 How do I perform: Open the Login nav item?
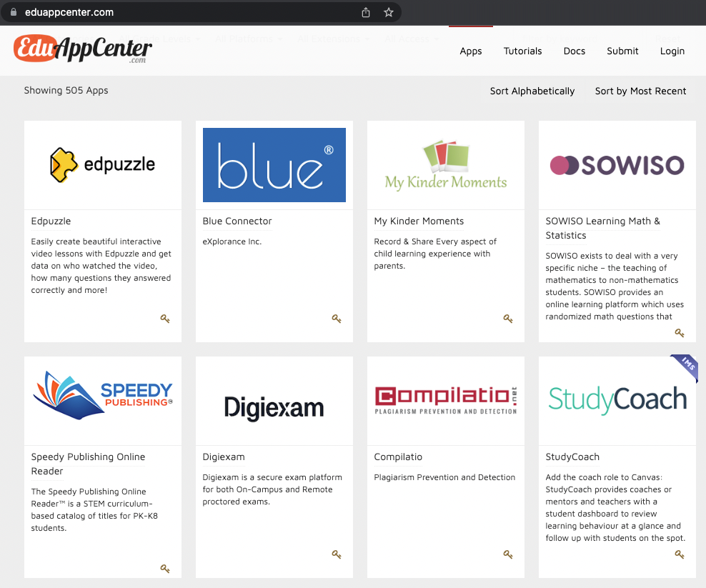[x=672, y=51]
